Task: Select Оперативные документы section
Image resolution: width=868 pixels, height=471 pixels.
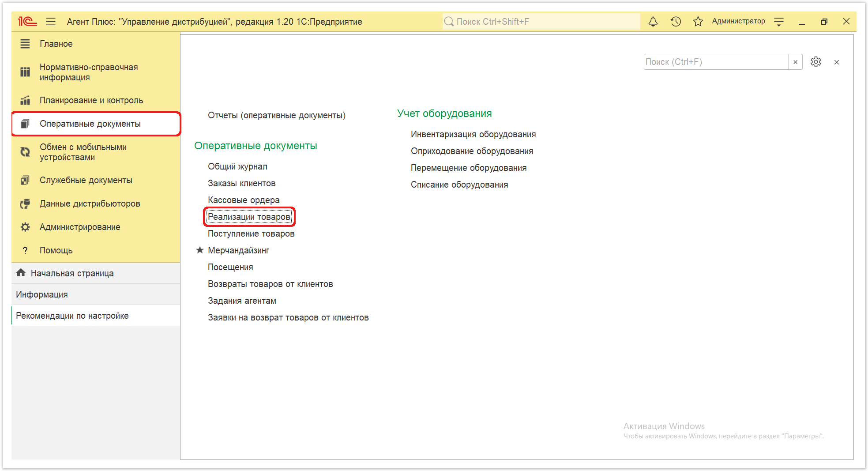Action: coord(96,124)
